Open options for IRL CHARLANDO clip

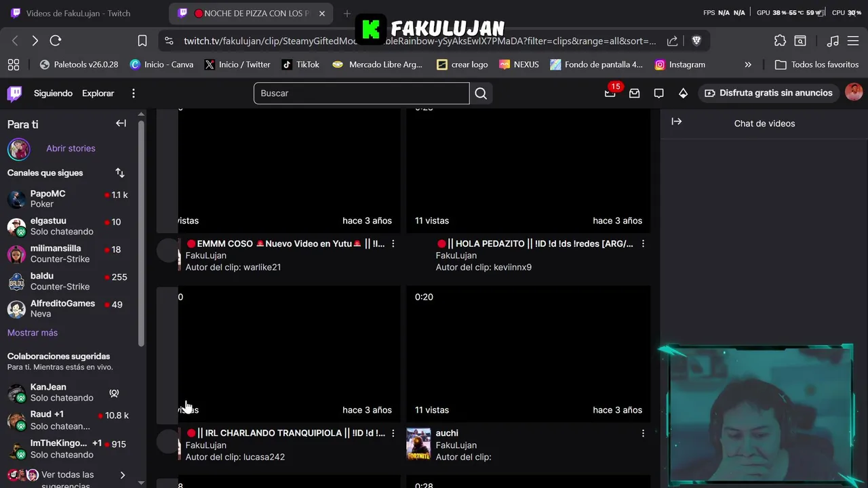pyautogui.click(x=393, y=433)
